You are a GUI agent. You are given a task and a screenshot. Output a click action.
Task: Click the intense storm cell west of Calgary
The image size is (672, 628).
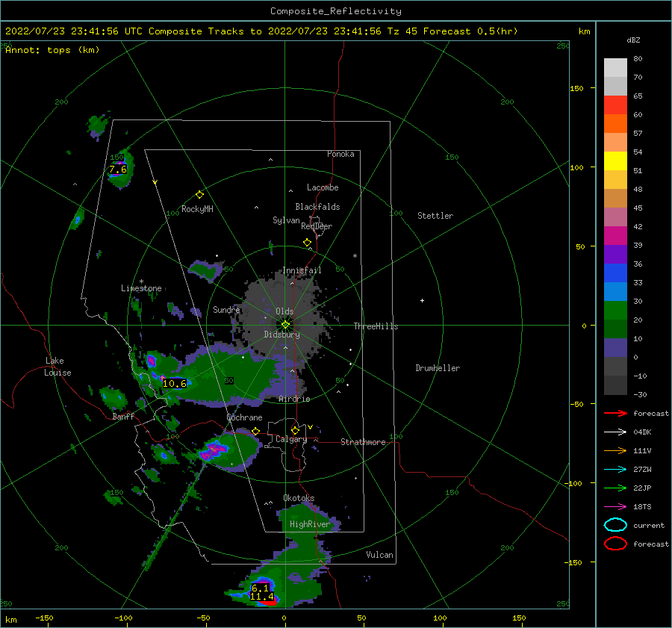tap(214, 450)
